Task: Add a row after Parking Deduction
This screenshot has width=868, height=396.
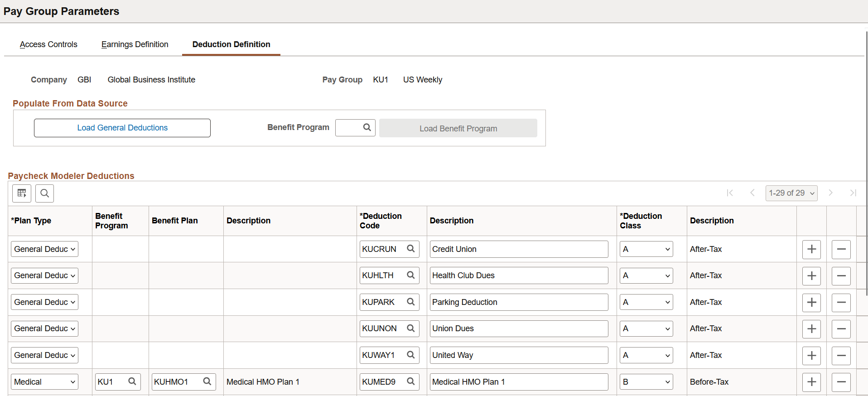Action: [811, 302]
